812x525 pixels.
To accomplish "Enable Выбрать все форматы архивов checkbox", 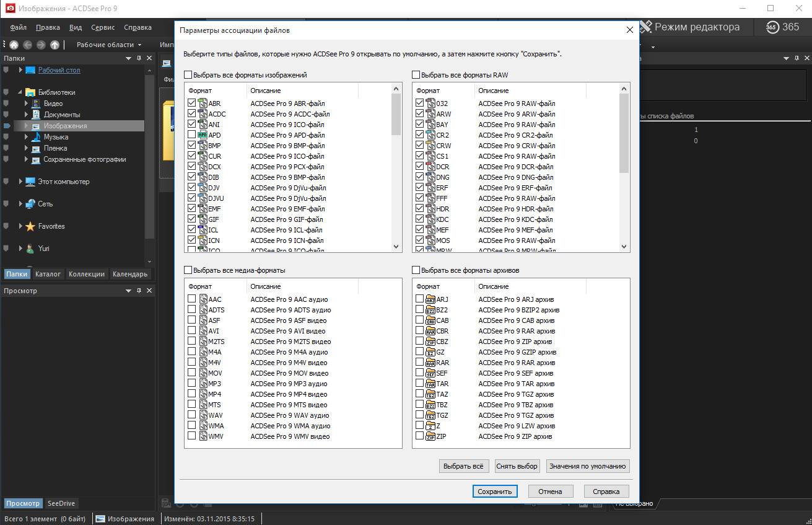I will [x=416, y=270].
